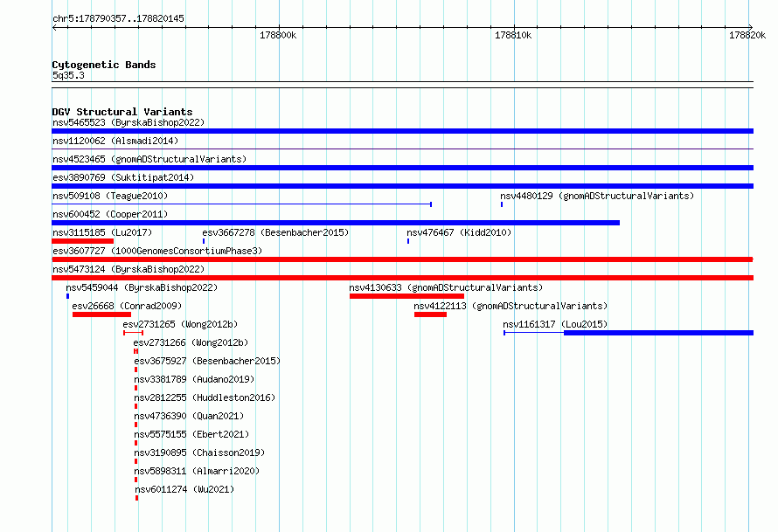This screenshot has height=532, width=778.
Task: Click the nsv5465523 (ByrskaBishop2022) label
Action: pyautogui.click(x=129, y=122)
